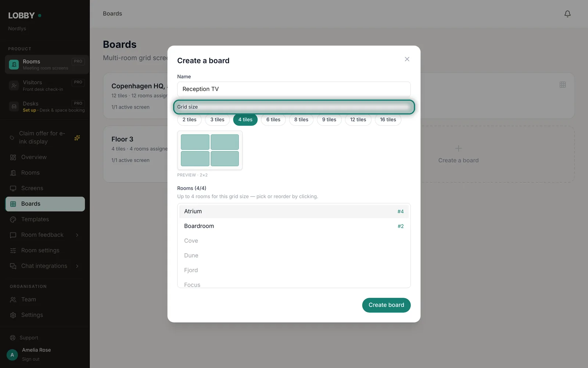Click Sign out link
Viewport: 588px width, 368px height.
[31, 359]
